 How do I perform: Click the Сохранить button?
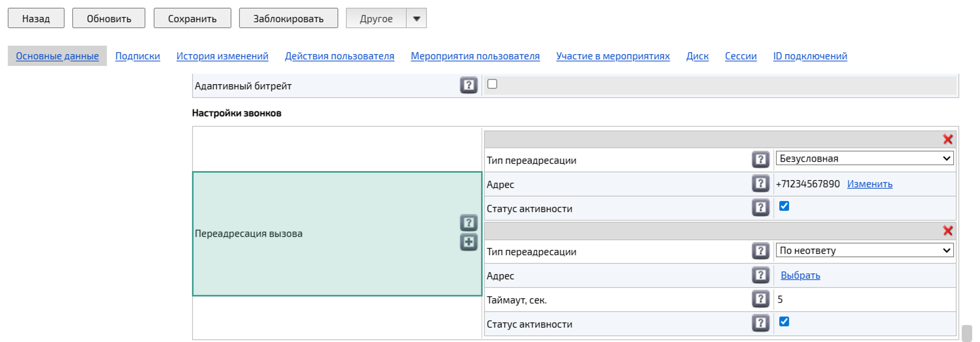click(x=192, y=18)
